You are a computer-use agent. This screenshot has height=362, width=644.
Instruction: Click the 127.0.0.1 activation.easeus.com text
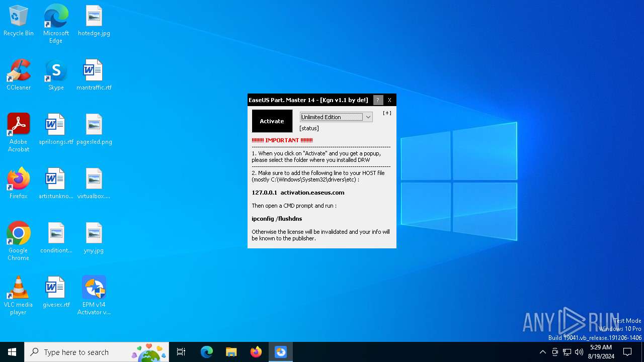click(298, 193)
